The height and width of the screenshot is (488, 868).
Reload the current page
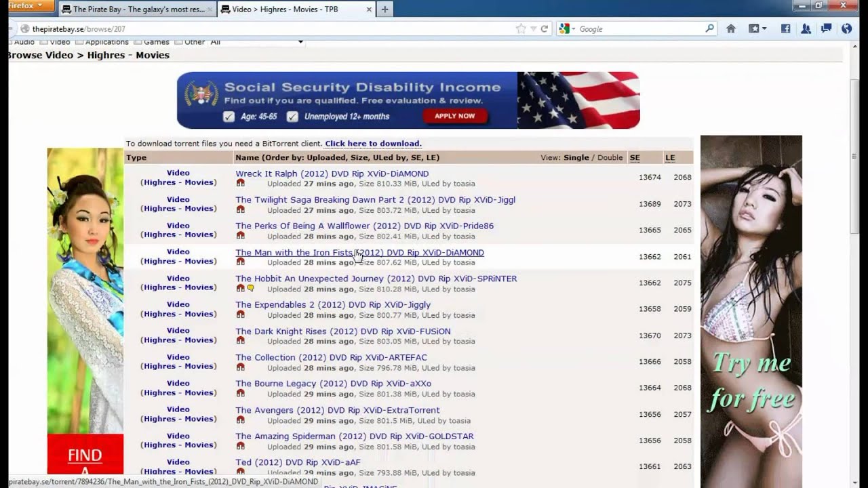[544, 28]
